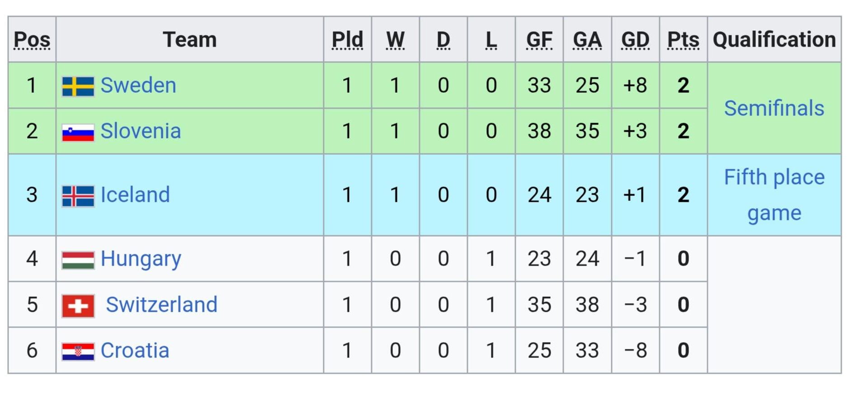Open the Sweden team link
Image resolution: width=868 pixels, height=395 pixels.
click(x=138, y=86)
